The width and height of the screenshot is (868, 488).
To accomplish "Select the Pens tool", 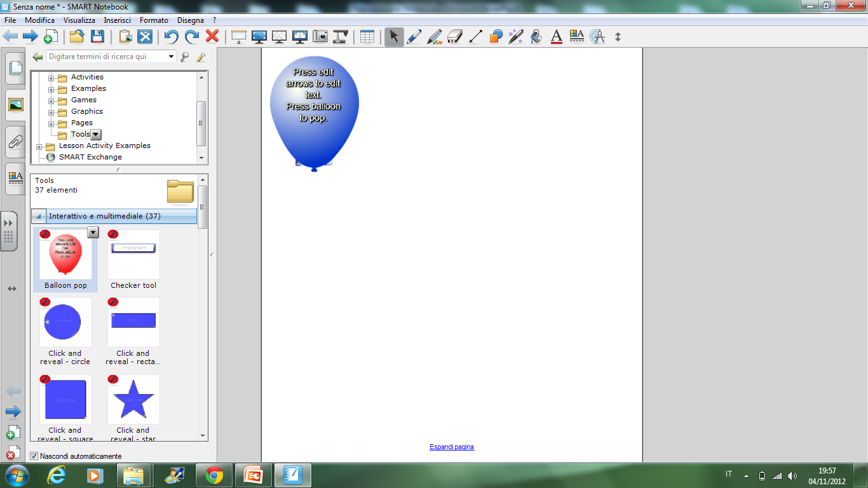I will click(x=414, y=36).
